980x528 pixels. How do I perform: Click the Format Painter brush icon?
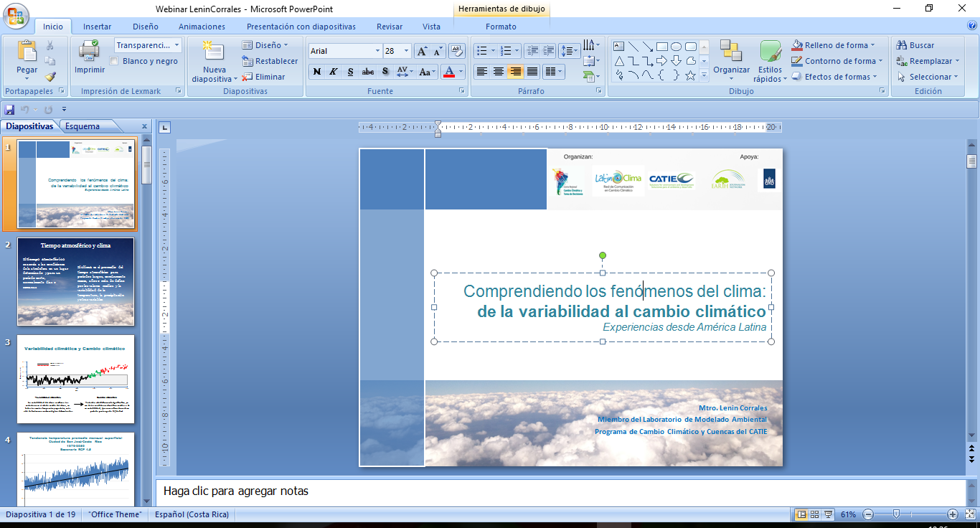(x=50, y=77)
